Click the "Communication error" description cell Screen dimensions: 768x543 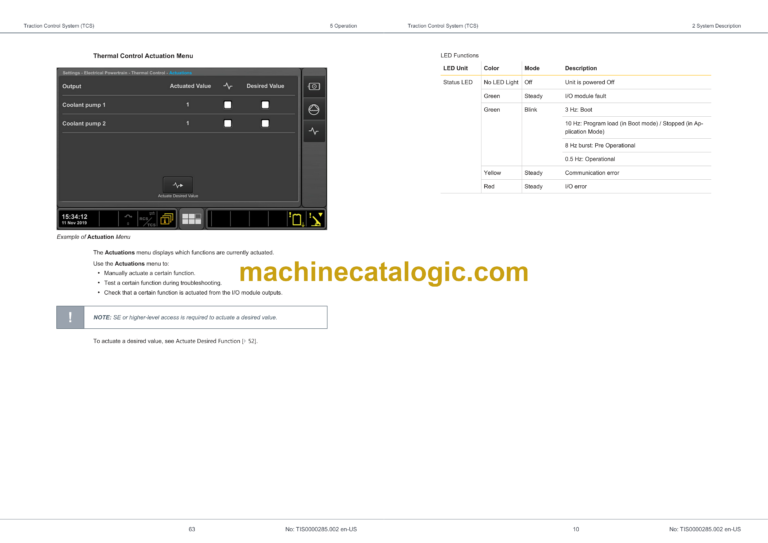pyautogui.click(x=592, y=173)
